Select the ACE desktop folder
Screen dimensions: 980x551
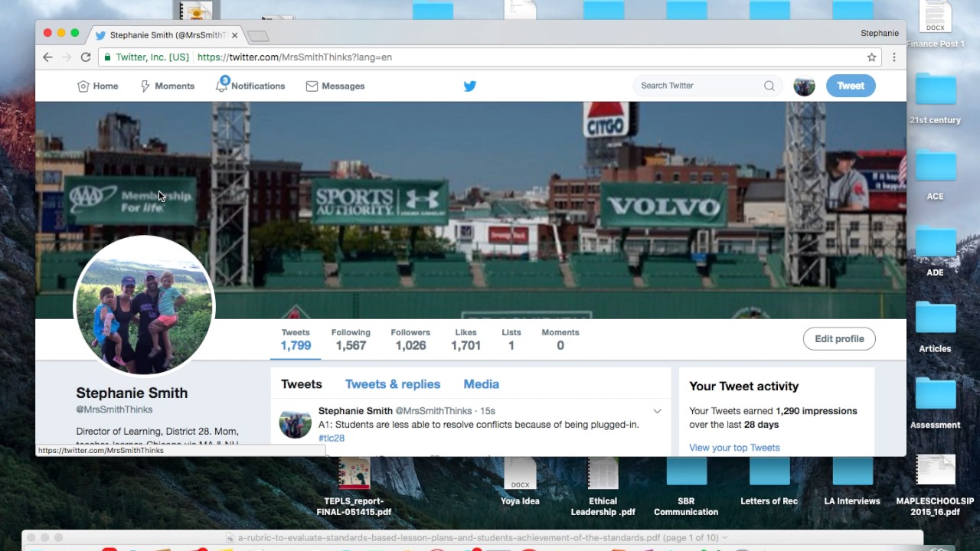pos(936,175)
